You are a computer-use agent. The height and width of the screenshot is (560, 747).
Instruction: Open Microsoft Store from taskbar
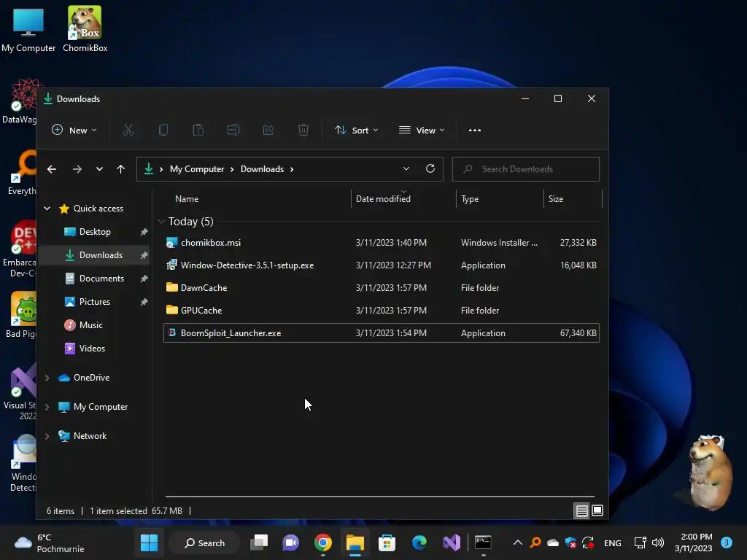click(387, 542)
